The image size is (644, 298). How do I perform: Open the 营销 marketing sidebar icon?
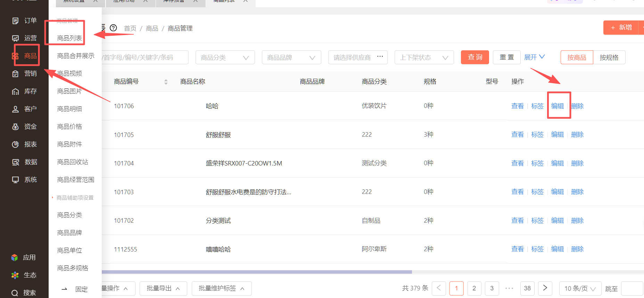point(15,74)
